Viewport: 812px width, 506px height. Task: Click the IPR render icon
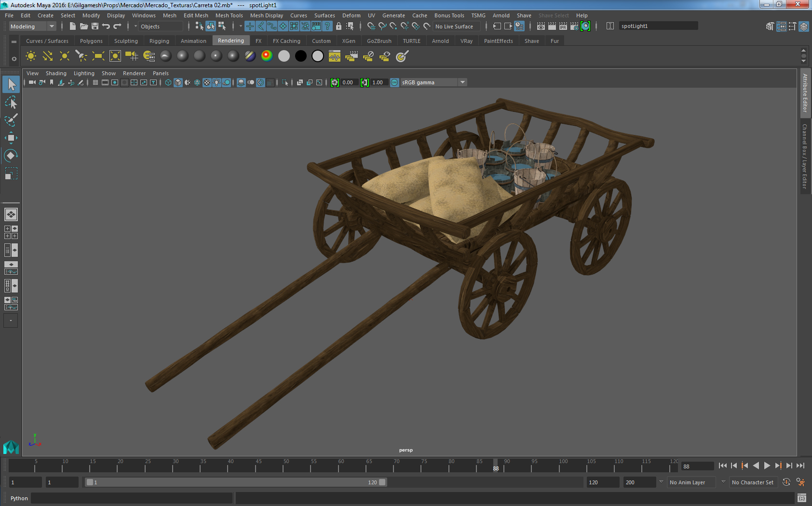563,27
